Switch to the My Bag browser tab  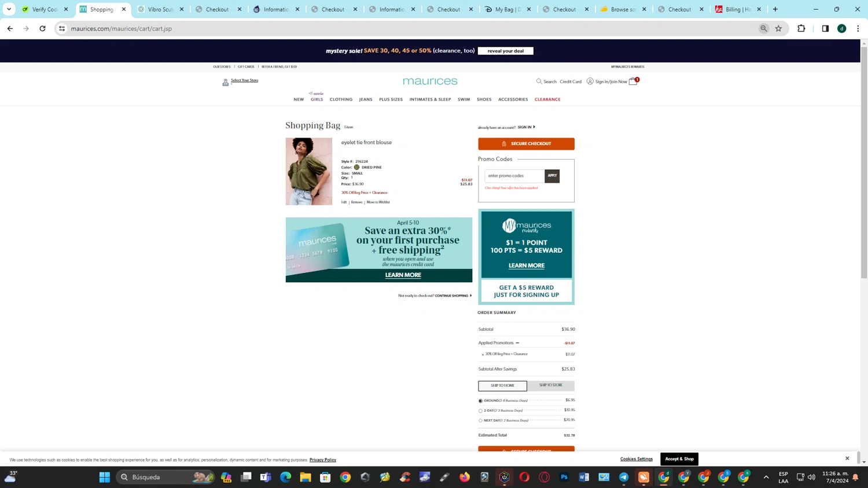(x=508, y=9)
